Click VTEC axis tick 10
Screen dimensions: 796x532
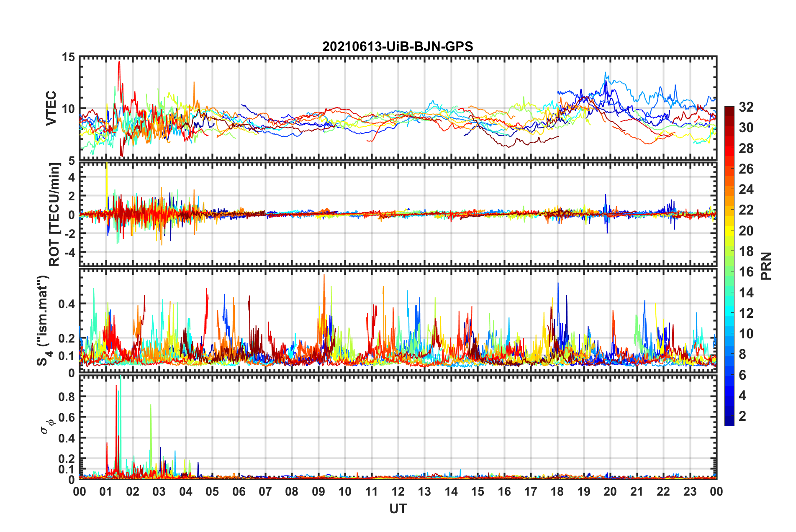tap(69, 109)
